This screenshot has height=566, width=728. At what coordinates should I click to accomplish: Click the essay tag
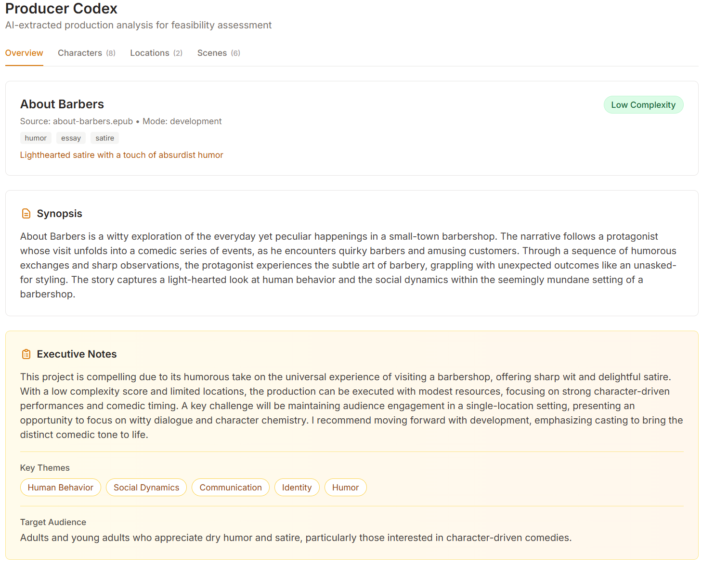click(x=71, y=138)
